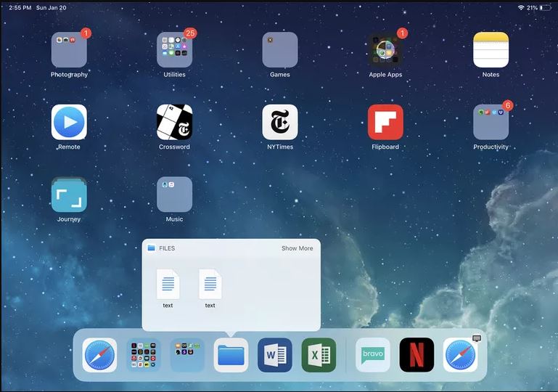Image resolution: width=558 pixels, height=392 pixels.
Task: Open the first text file thumbnail
Action: point(168,285)
